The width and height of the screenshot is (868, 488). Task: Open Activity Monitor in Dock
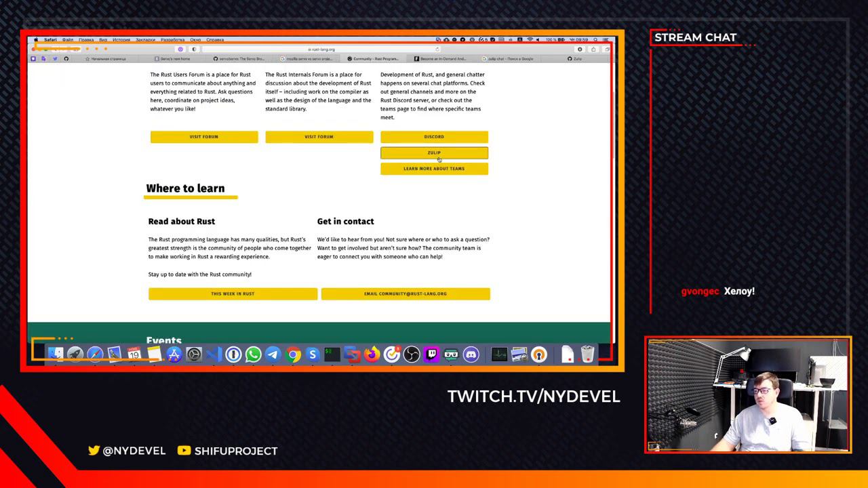click(x=499, y=354)
